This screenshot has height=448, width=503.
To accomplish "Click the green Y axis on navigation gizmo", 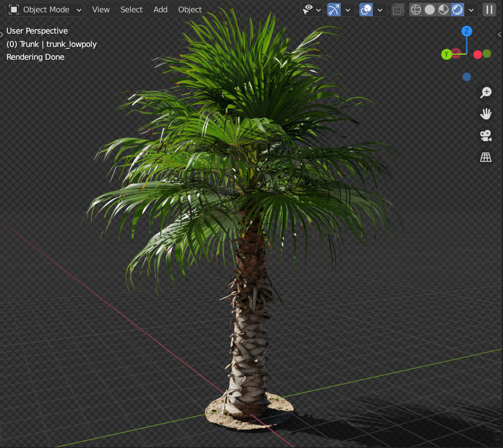I will (x=446, y=54).
